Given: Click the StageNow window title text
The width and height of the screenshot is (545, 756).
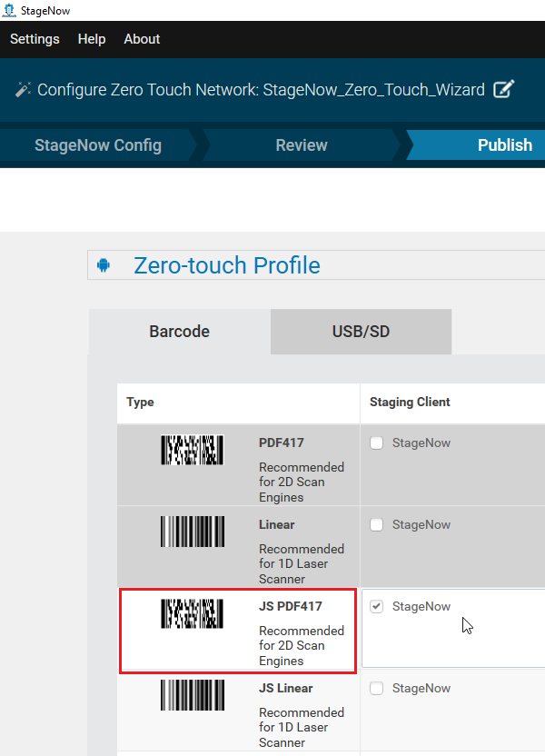Looking at the screenshot, I should 45,11.
